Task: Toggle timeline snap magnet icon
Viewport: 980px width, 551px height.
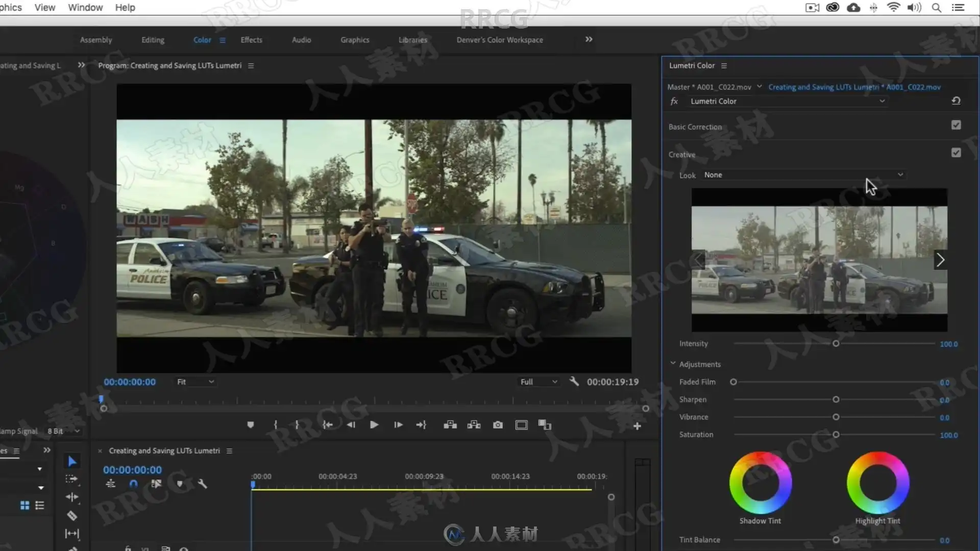Action: coord(133,484)
